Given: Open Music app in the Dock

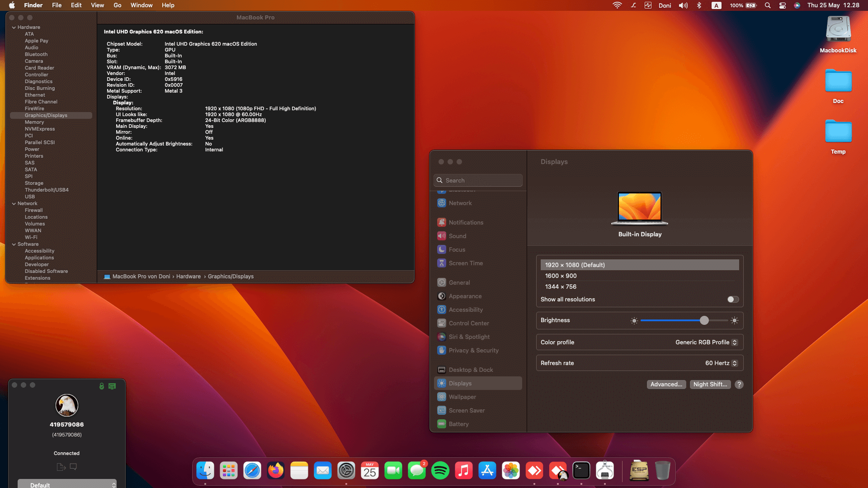Looking at the screenshot, I should point(464,471).
